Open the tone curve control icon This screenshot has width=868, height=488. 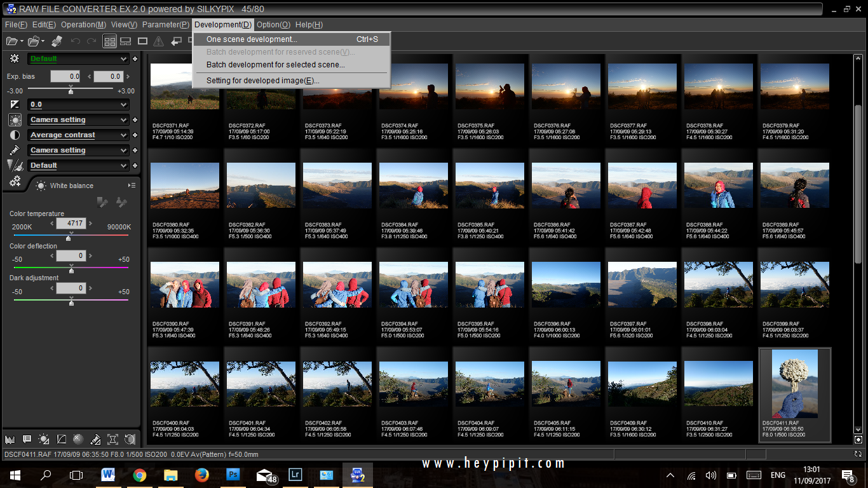(61, 439)
